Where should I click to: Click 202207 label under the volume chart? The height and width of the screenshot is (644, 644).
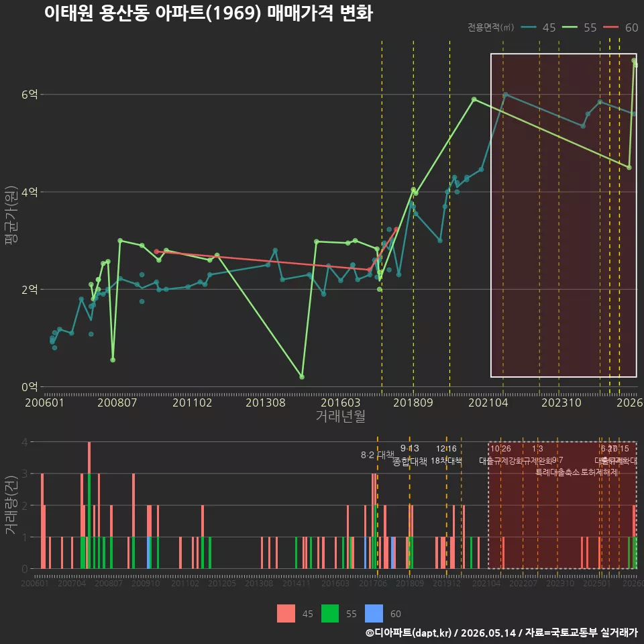click(523, 583)
